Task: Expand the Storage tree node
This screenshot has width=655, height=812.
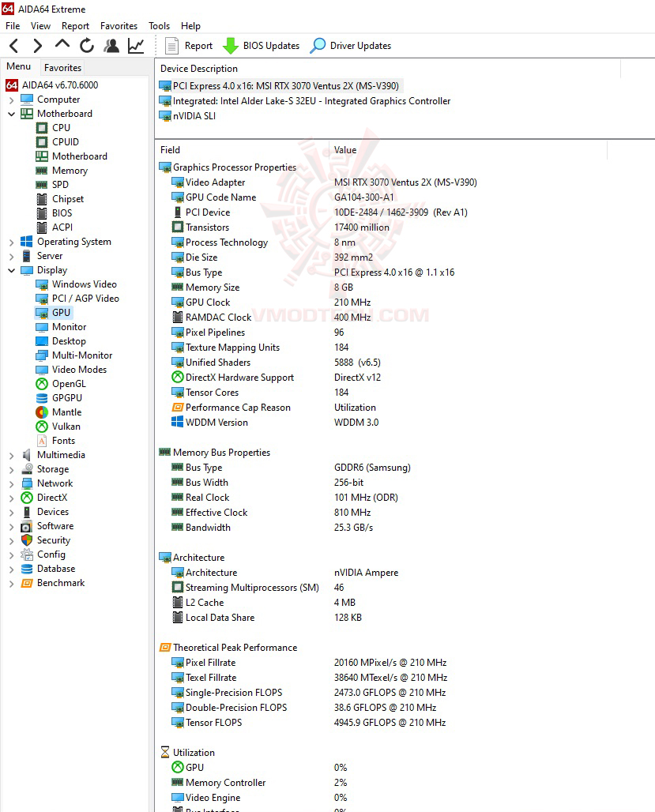Action: coord(11,470)
